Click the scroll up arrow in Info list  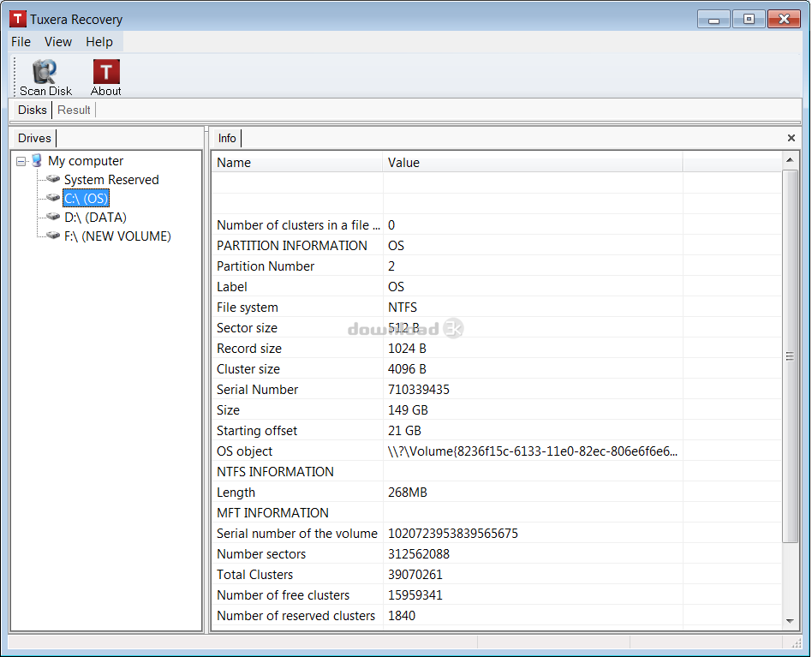tap(790, 160)
